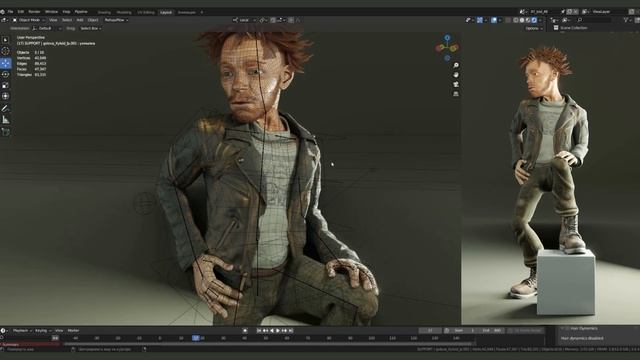
Task: Click the scene browse icon beside scene name
Action: click(x=522, y=12)
